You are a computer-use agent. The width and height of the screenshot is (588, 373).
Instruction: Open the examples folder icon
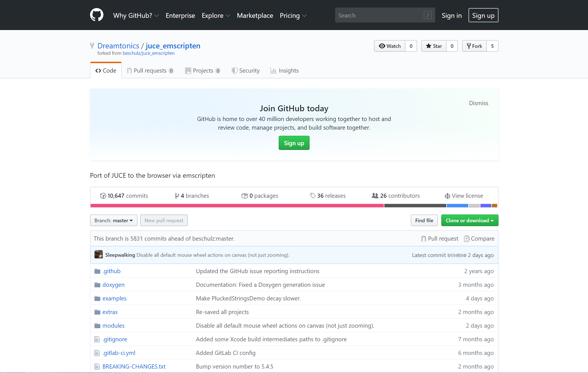pyautogui.click(x=97, y=298)
